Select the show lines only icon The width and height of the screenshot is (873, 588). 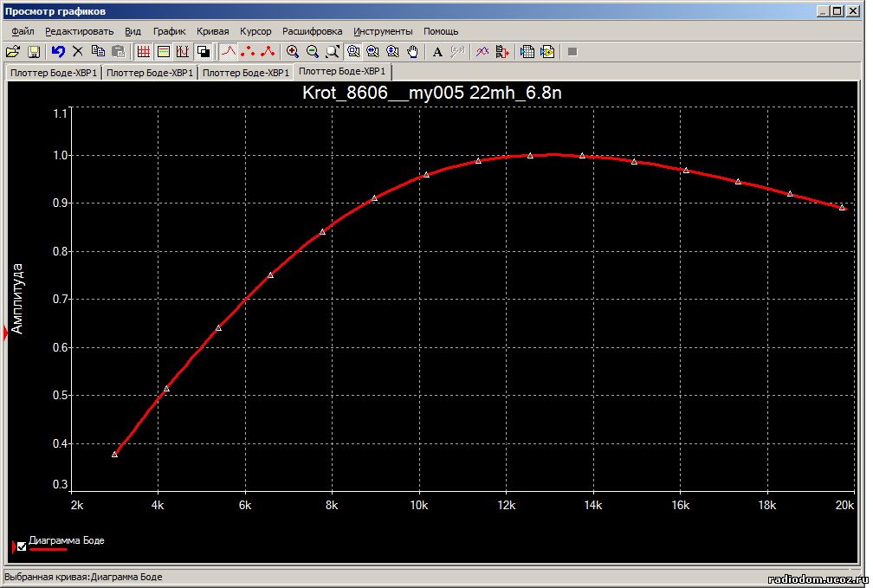[x=228, y=52]
